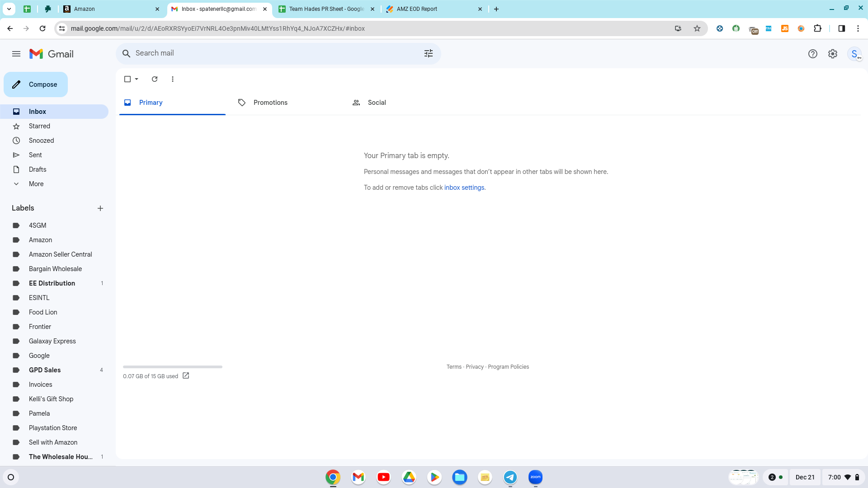Open the storage management link icon
Screen dimensions: 868x488
pos(186,375)
